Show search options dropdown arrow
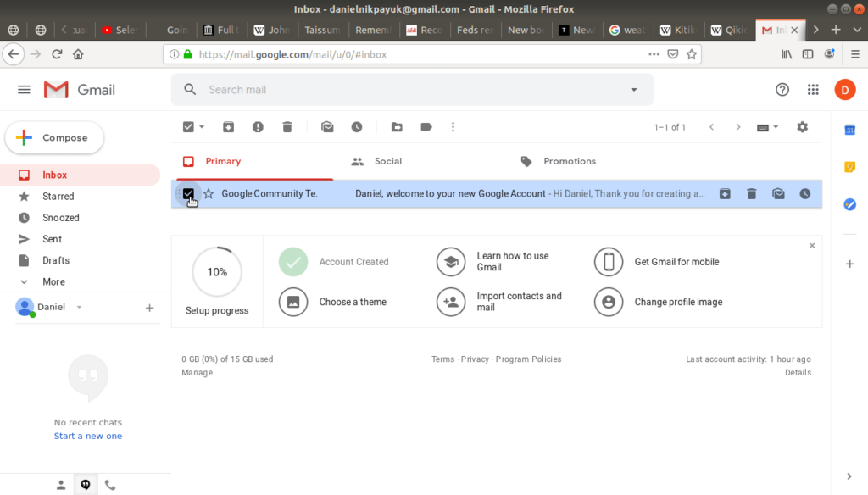 (634, 90)
